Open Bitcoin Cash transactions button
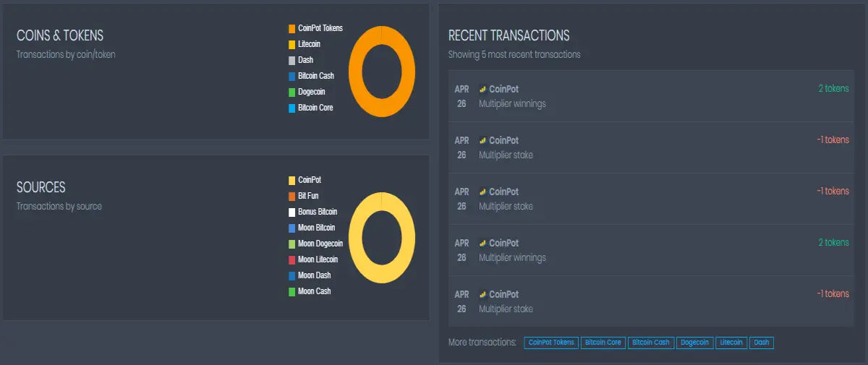 pyautogui.click(x=651, y=343)
